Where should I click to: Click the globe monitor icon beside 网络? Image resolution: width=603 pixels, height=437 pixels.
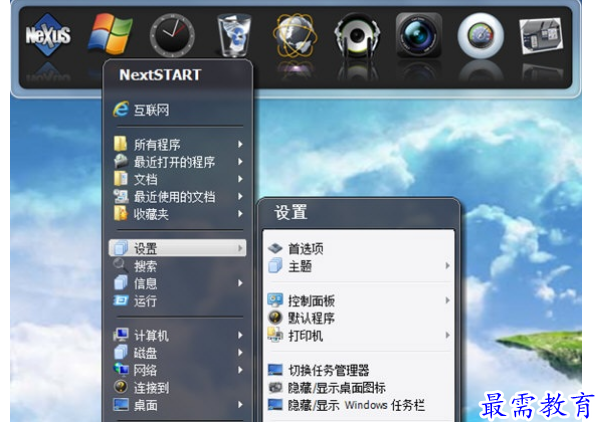point(121,369)
